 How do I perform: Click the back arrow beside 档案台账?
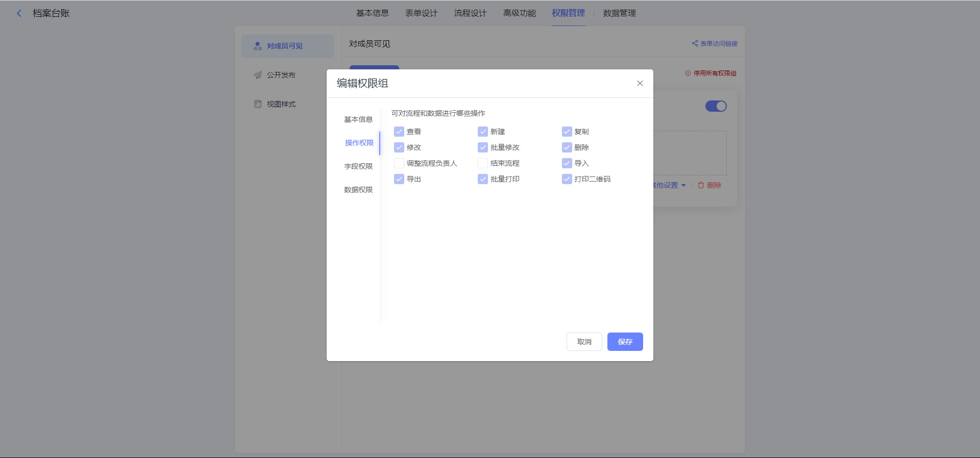[x=19, y=13]
